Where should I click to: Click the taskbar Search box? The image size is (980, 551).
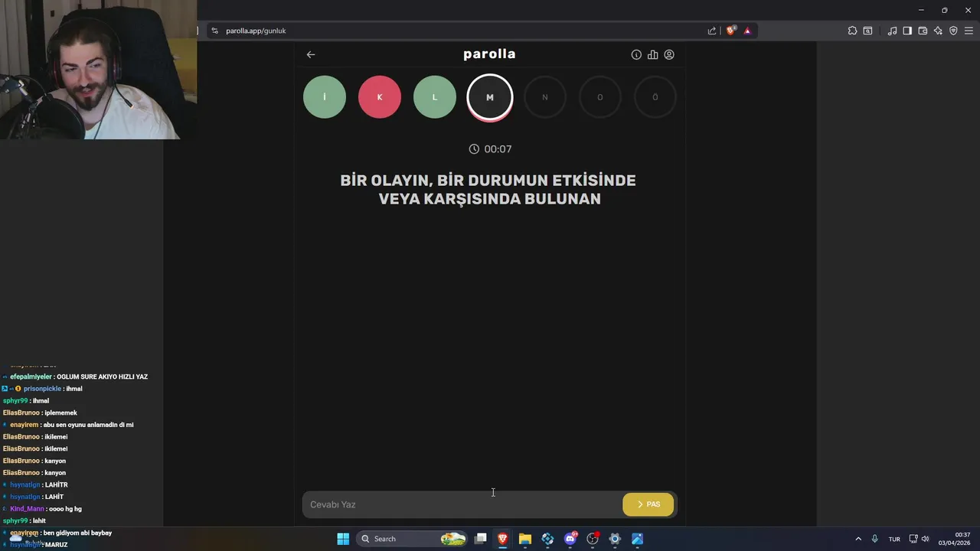[x=412, y=539]
